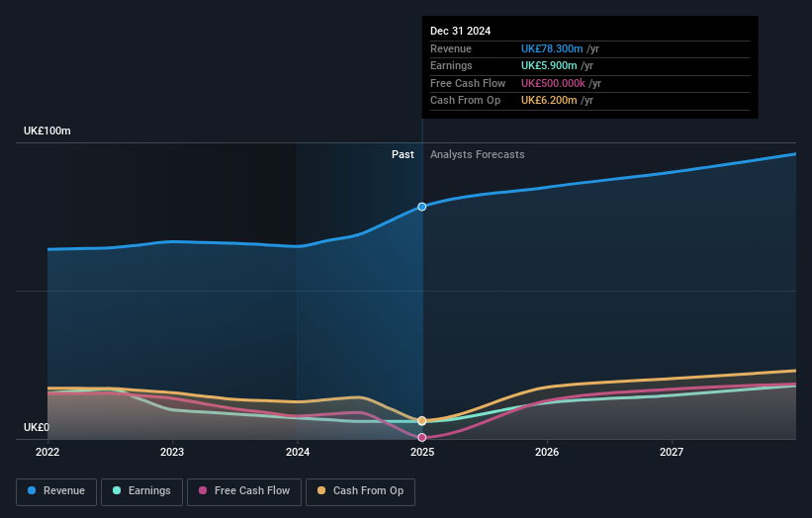Screen dimensions: 812x518
Task: Click the Revenue row label in tooltip
Action: click(451, 48)
